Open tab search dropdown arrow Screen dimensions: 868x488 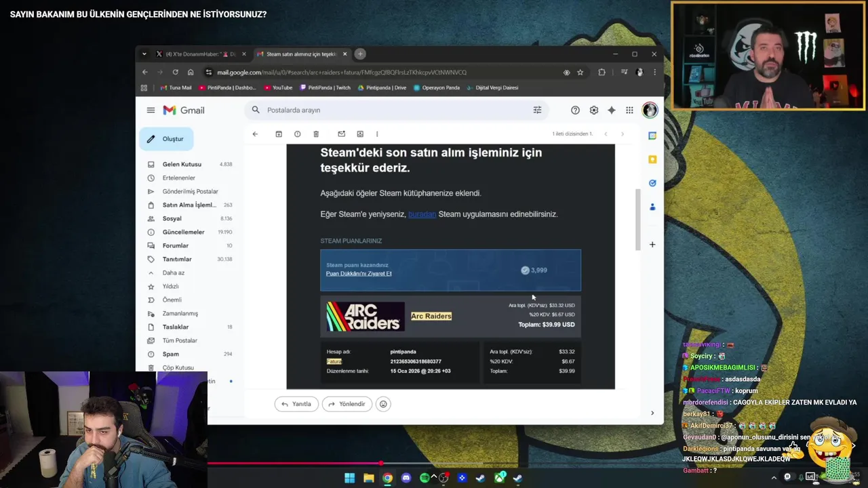pos(144,54)
